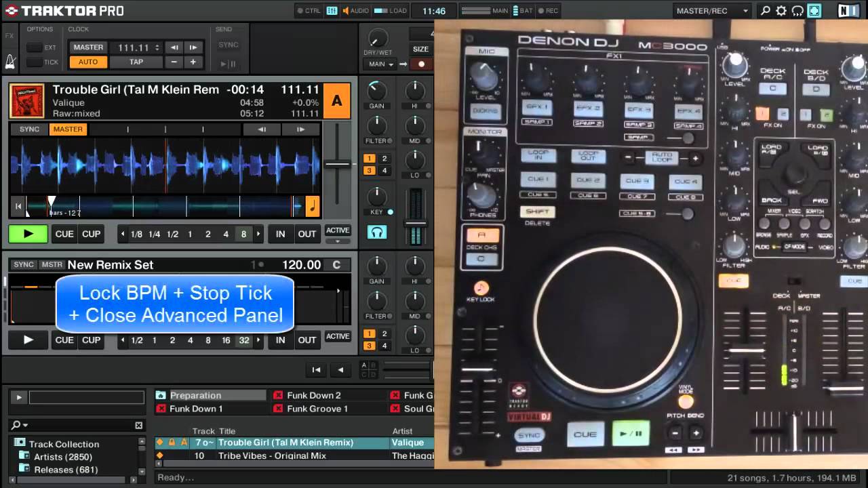Nudge master clock tempo bend left
This screenshot has height=488, width=868.
(174, 47)
